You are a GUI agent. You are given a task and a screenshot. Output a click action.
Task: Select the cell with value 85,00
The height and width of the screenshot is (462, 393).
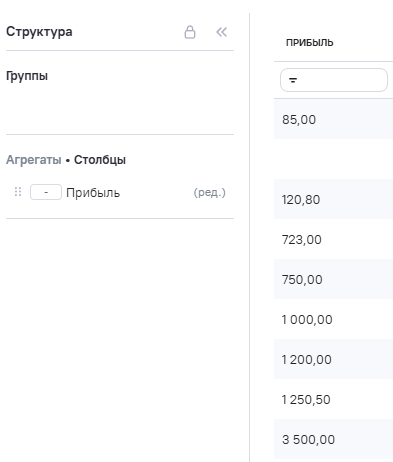333,119
